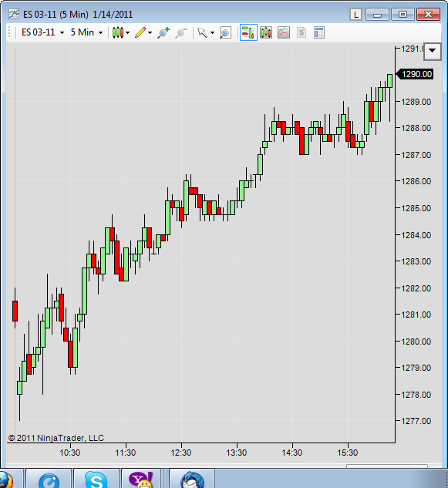This screenshot has height=488, width=448.
Task: Open the ES 03-11 instrument dropdown
Action: (x=42, y=32)
